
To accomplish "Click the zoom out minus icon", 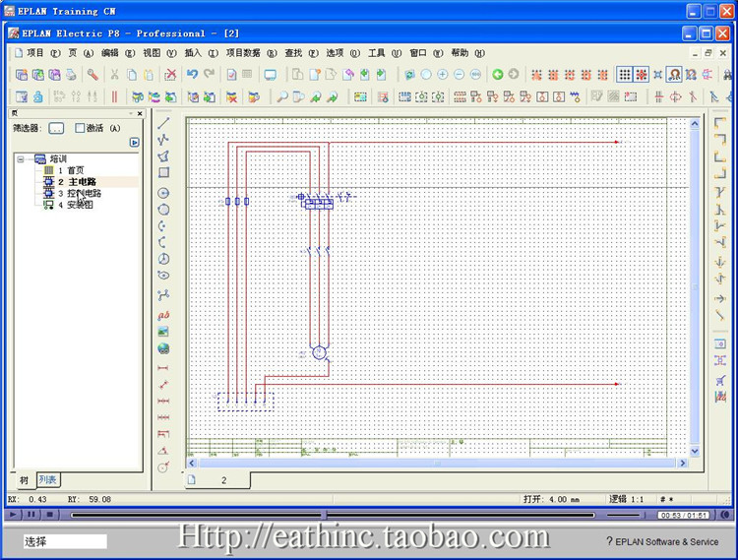I will pos(459,75).
